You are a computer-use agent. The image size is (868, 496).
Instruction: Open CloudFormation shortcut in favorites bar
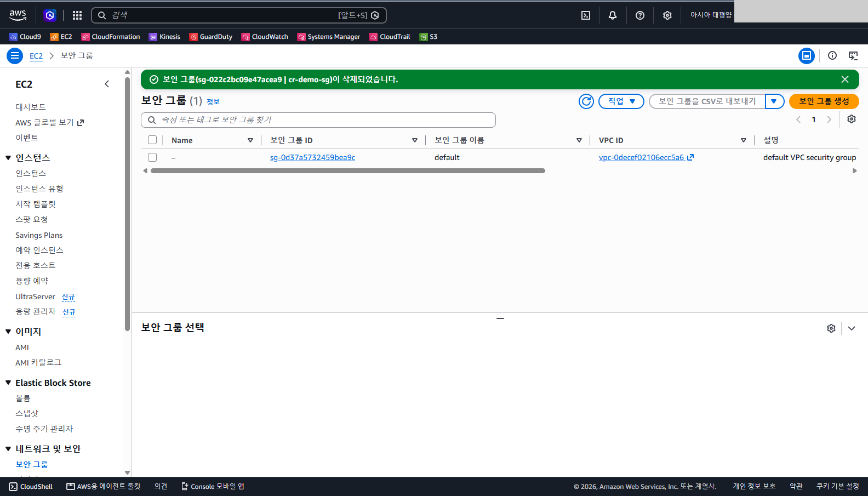tap(111, 37)
